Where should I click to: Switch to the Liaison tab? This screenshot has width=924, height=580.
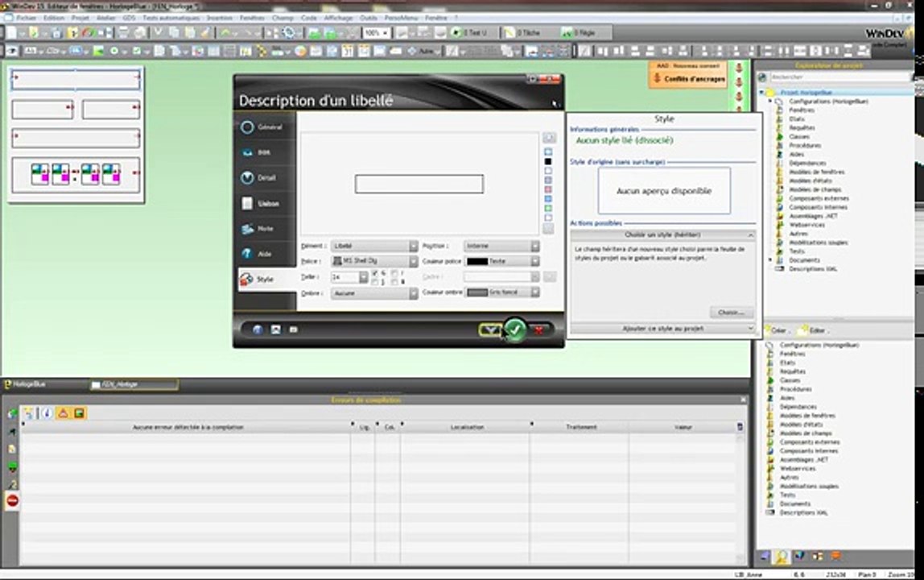coord(265,203)
